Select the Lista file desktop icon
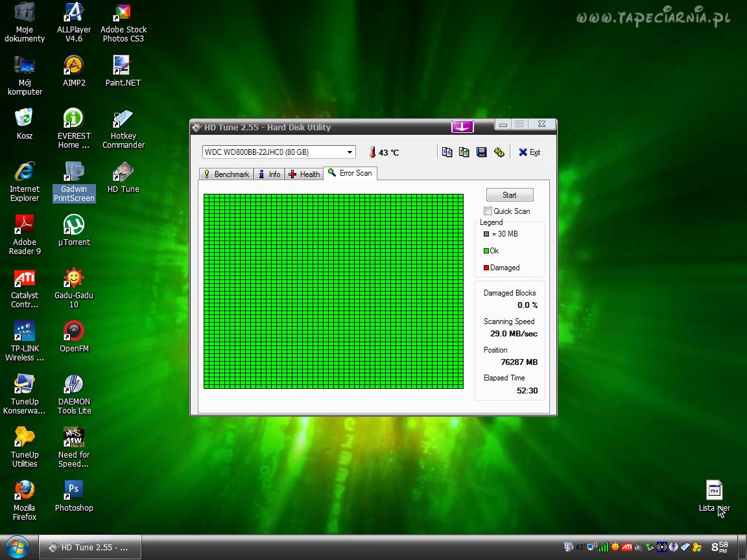Viewport: 747px width, 560px height. click(714, 496)
